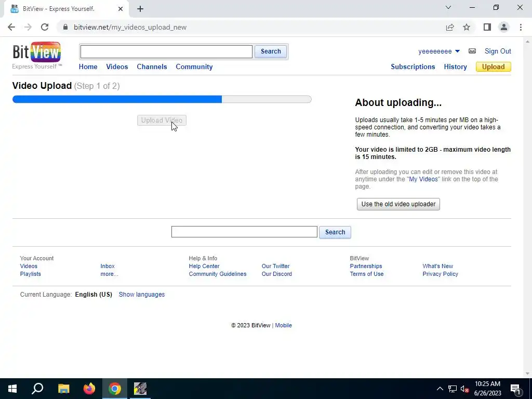Click the BitView logo
Image resolution: width=532 pixels, height=399 pixels.
tap(37, 55)
